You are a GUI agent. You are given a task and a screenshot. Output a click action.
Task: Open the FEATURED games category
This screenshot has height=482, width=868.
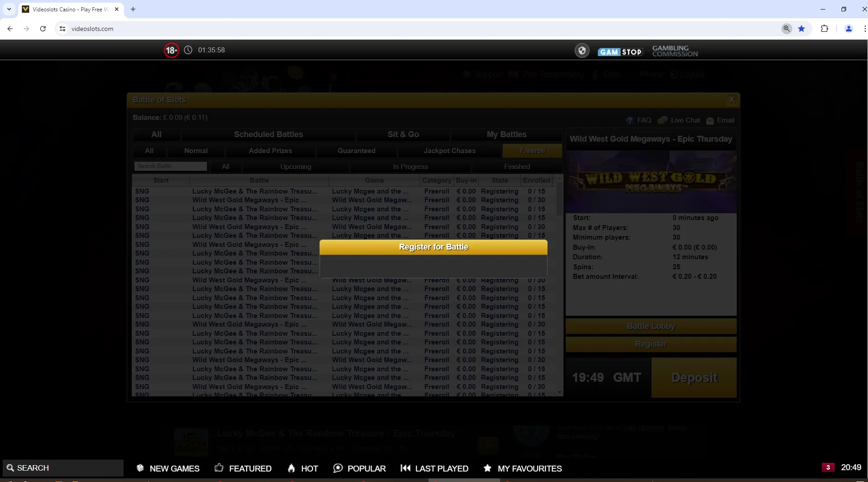[x=243, y=468]
